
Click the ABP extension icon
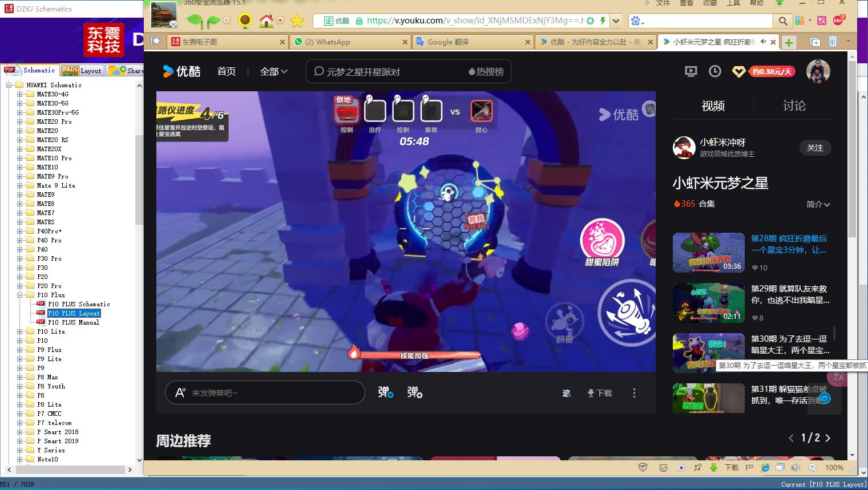tap(838, 21)
